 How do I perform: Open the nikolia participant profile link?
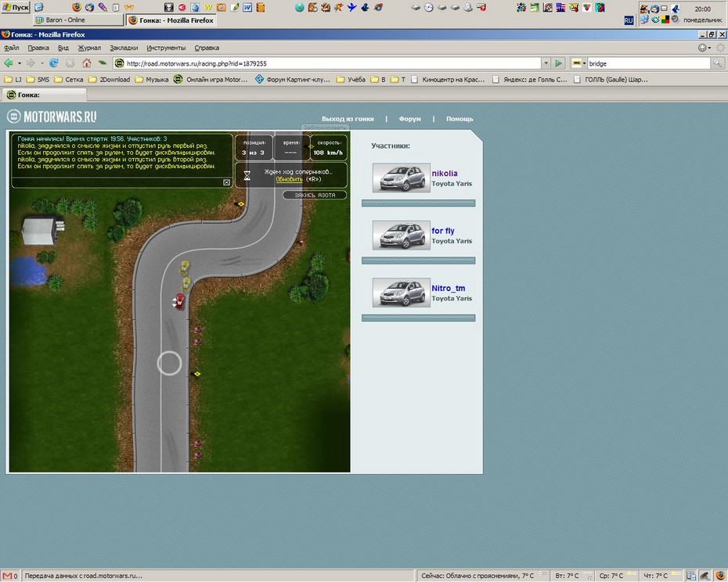445,173
